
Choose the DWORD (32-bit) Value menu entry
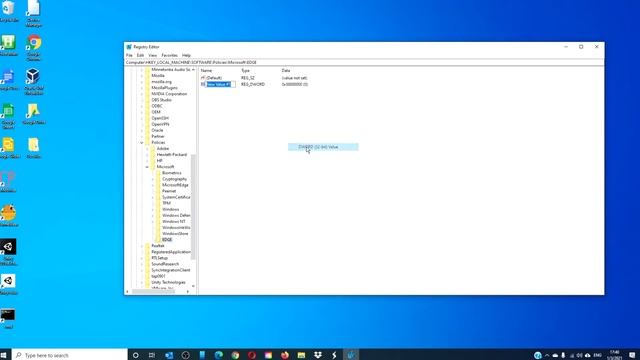(323, 147)
